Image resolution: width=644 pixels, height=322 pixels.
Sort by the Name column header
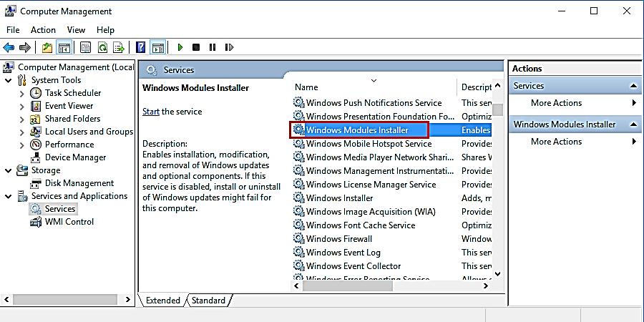372,87
